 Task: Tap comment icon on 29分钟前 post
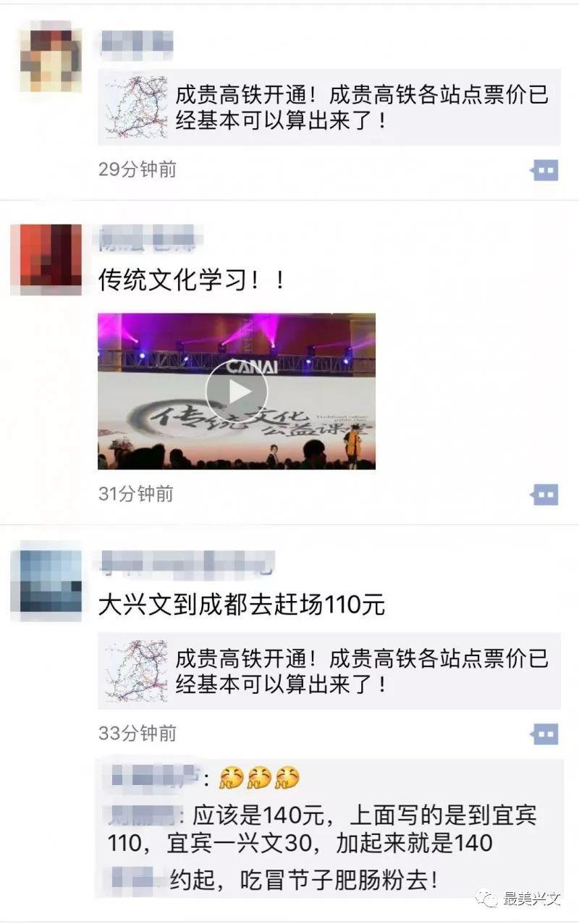coord(545,170)
